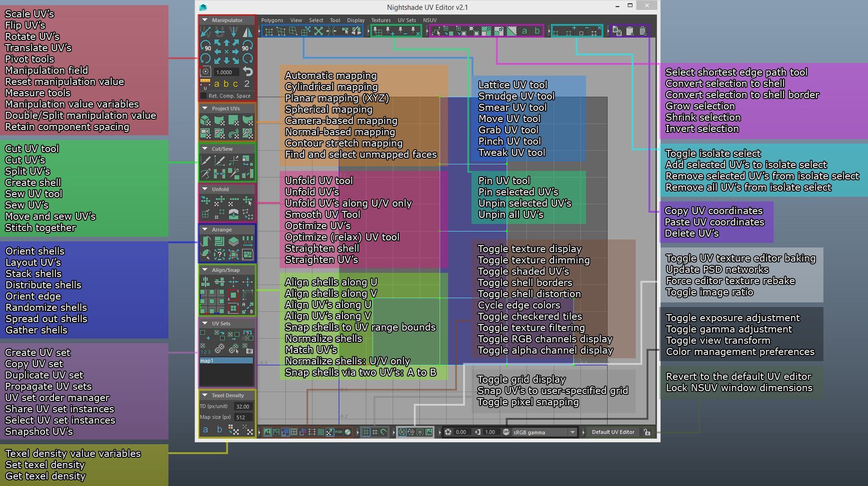Click the Reset manipulation value arrow

point(248,72)
